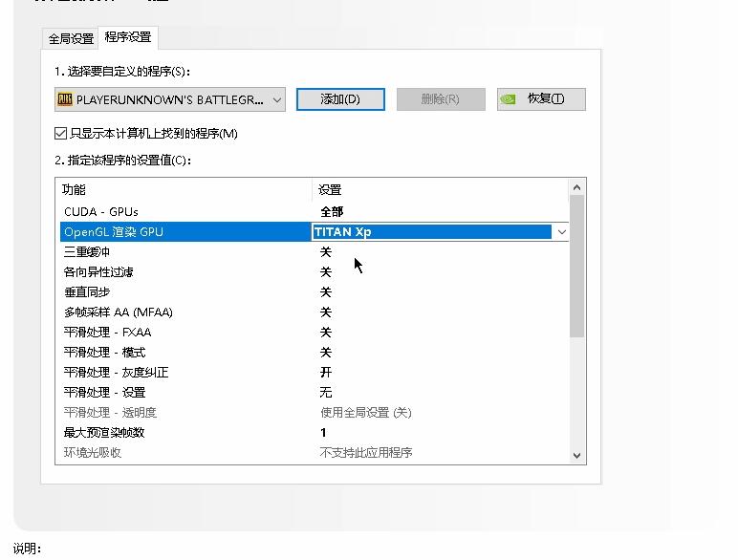Click the 恢复(I) restore button
The height and width of the screenshot is (560, 738).
(541, 99)
